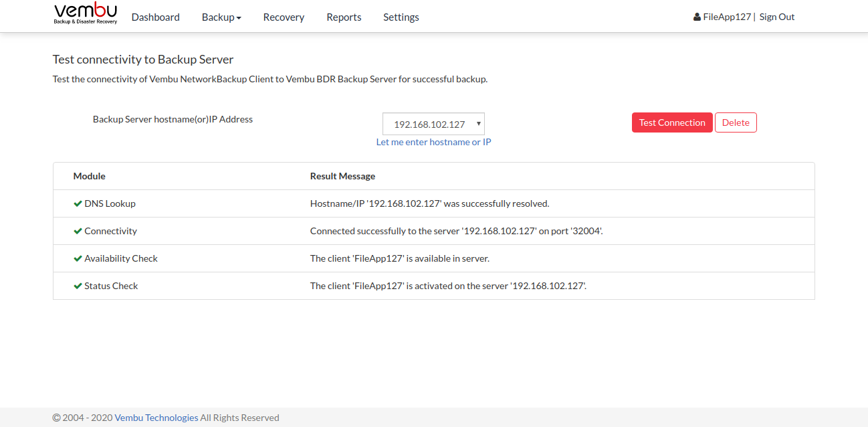Open the Reports section
868x427 pixels.
coord(344,17)
